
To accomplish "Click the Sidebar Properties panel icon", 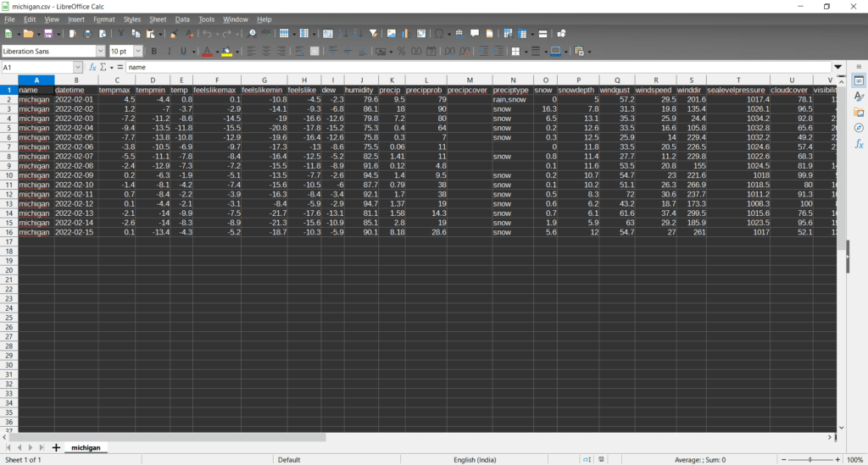I will [x=859, y=80].
